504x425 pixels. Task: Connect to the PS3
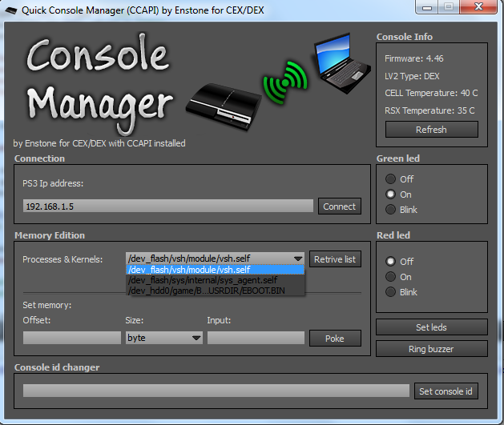[x=340, y=206]
